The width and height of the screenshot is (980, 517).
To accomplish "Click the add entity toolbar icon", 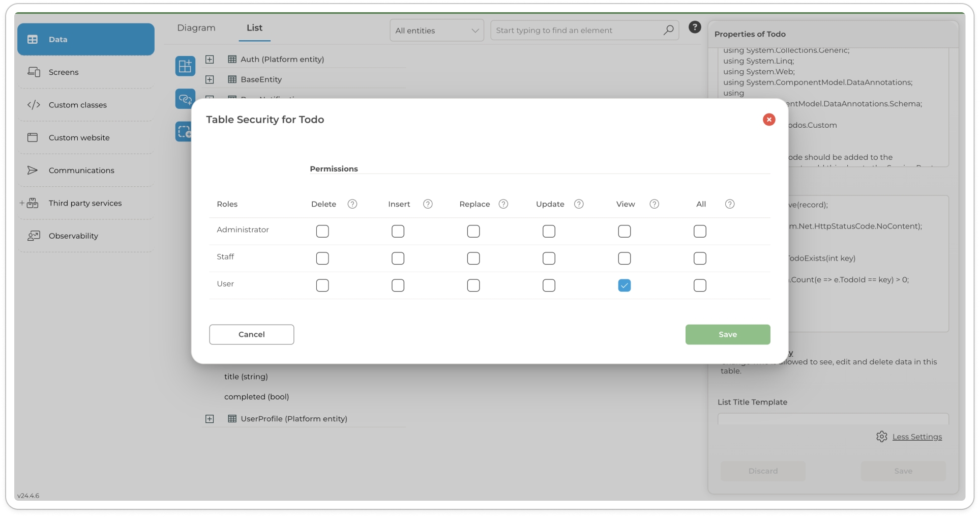I will [185, 66].
